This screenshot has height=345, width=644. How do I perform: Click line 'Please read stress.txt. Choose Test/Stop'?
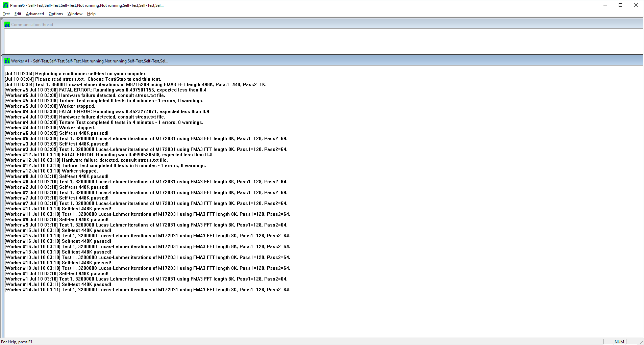point(83,79)
